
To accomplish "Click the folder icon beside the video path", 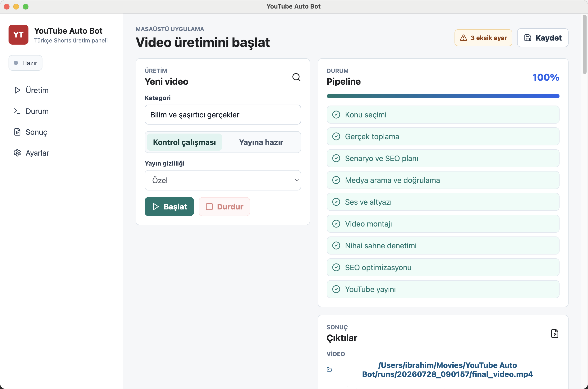I will 329,369.
